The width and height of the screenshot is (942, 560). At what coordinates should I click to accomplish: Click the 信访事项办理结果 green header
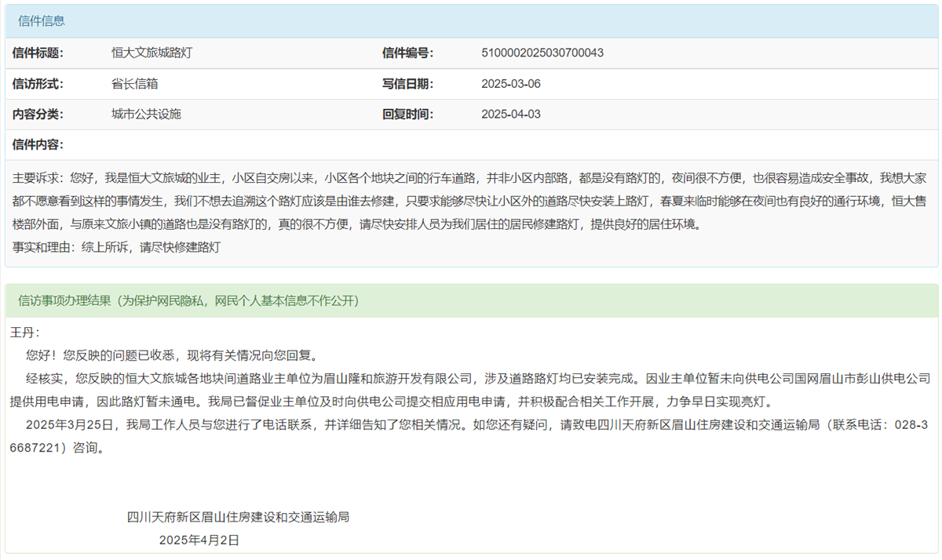pos(471,301)
